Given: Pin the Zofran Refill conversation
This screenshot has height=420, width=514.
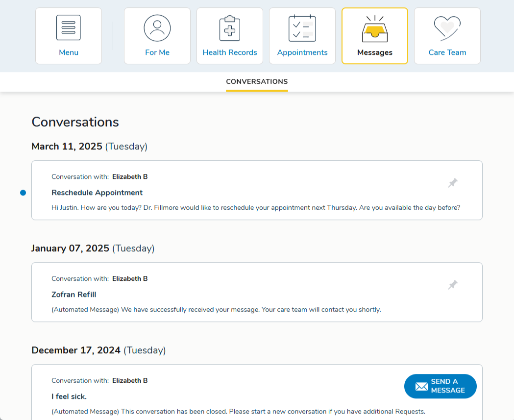Looking at the screenshot, I should [452, 284].
